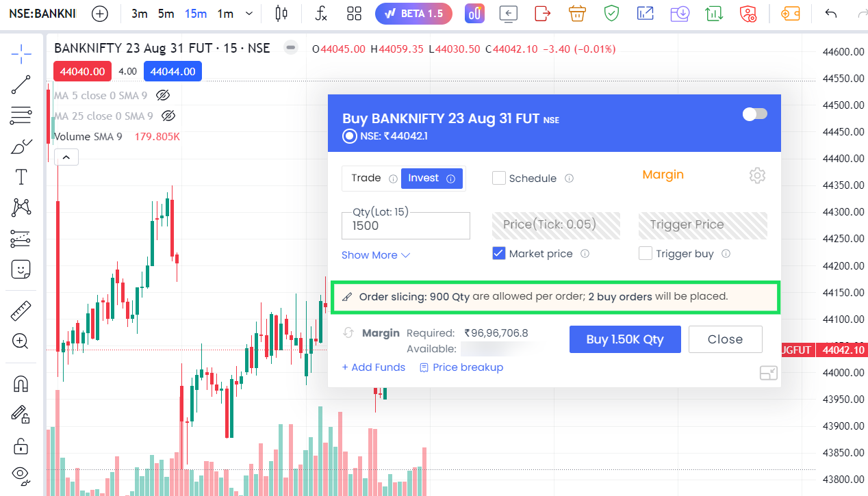Toggle the magnet snap mode
The height and width of the screenshot is (496, 868).
(21, 384)
